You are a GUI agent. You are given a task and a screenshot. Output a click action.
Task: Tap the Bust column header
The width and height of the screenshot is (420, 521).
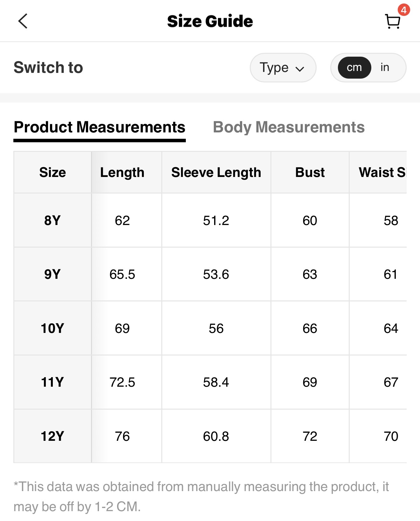click(x=310, y=172)
